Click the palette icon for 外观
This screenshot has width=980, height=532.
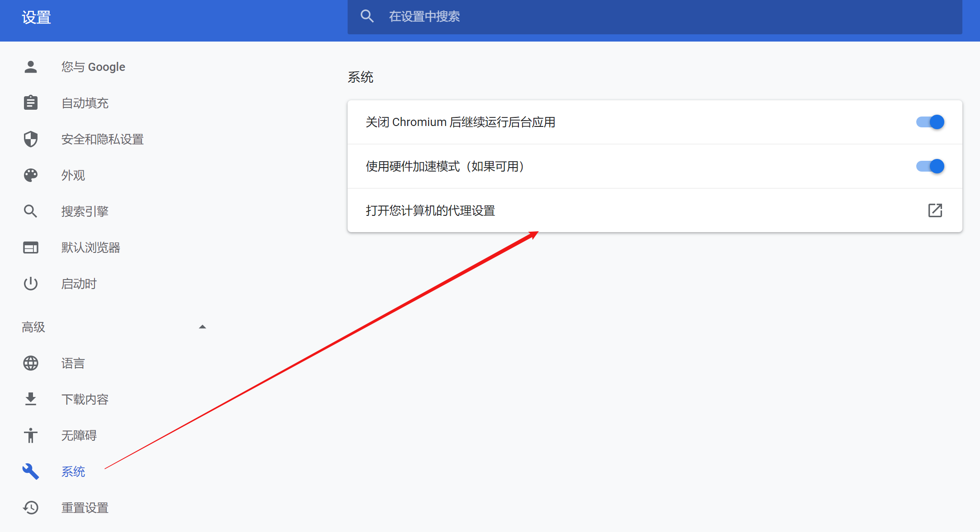31,175
